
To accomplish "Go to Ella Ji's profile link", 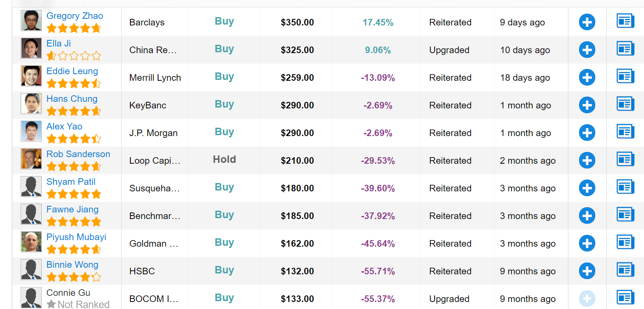I will (x=58, y=43).
